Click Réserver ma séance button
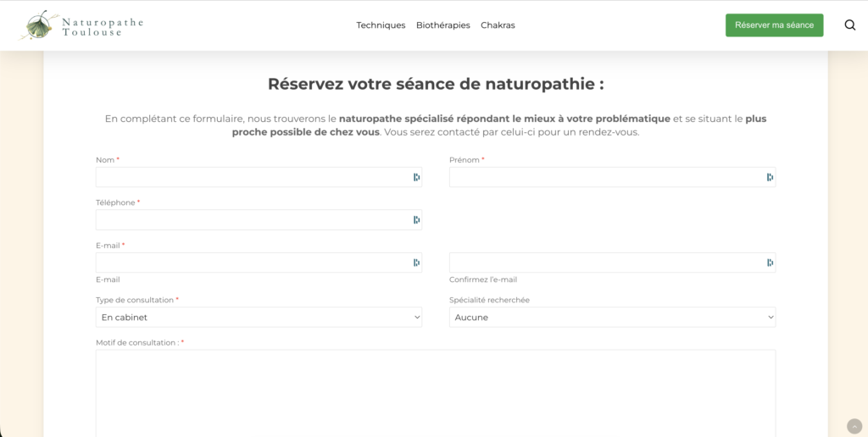The image size is (868, 437). (775, 25)
